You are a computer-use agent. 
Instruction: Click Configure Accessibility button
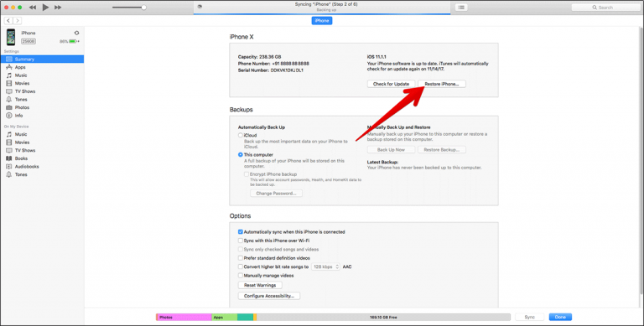pyautogui.click(x=269, y=296)
